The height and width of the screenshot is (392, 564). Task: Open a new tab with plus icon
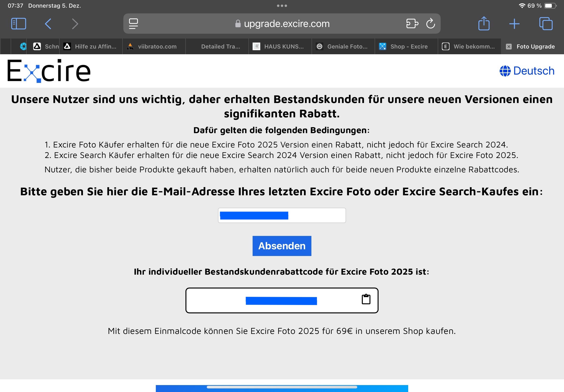[514, 24]
